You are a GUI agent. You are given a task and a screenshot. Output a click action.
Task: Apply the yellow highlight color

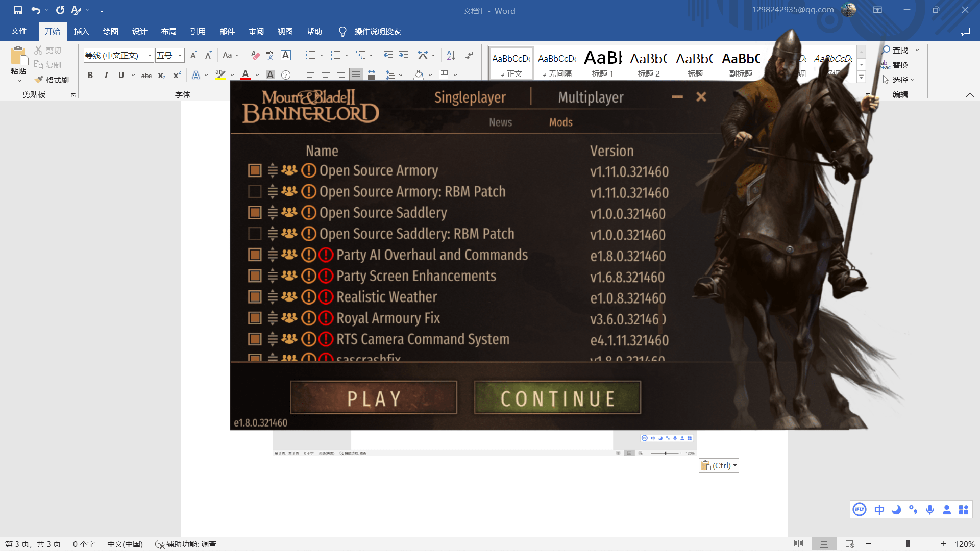coord(220,76)
